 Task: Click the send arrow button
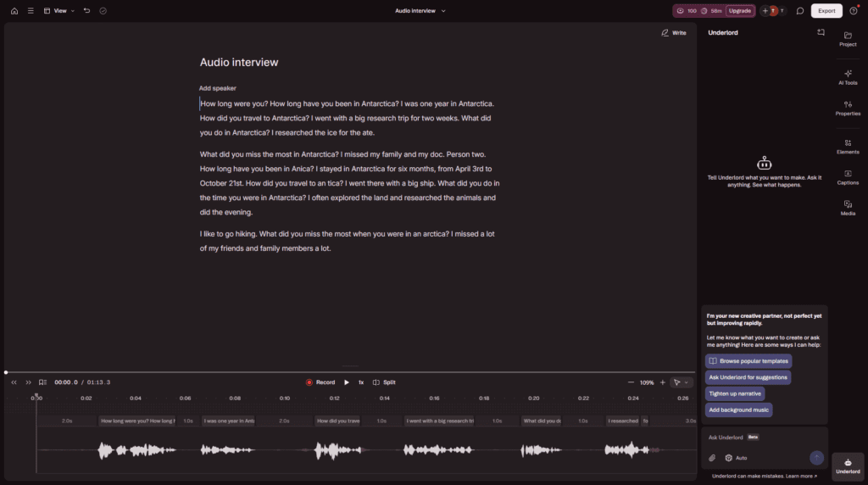[x=816, y=457]
